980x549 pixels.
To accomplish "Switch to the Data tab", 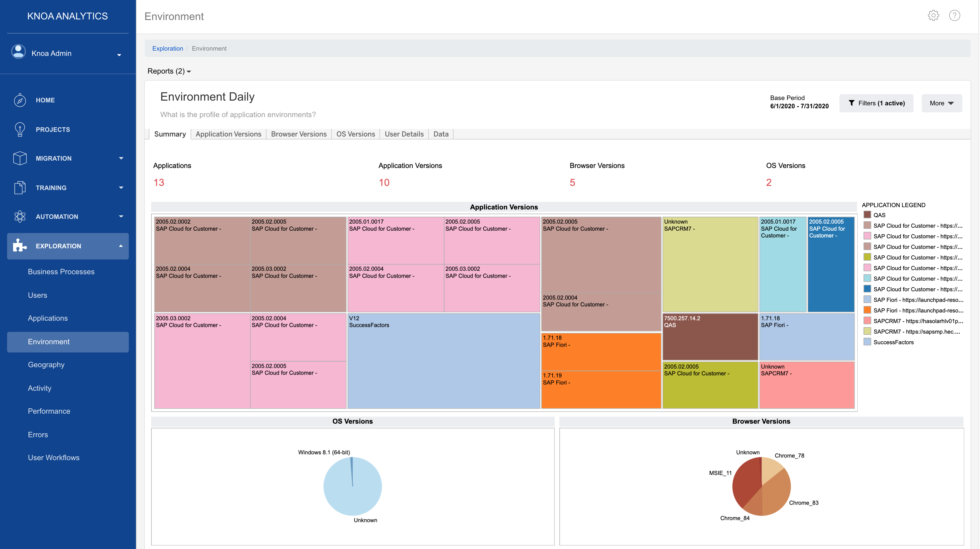I will pos(441,134).
